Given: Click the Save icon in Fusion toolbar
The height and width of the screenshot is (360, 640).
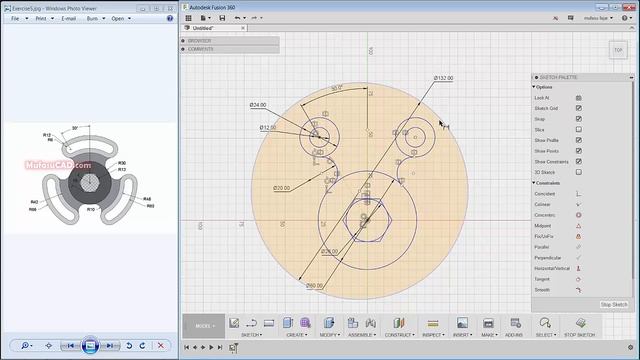Looking at the screenshot, I should 222,18.
